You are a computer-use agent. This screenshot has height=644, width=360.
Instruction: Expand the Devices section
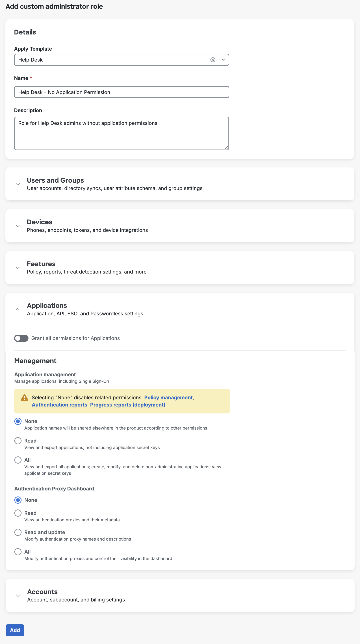[x=18, y=226]
